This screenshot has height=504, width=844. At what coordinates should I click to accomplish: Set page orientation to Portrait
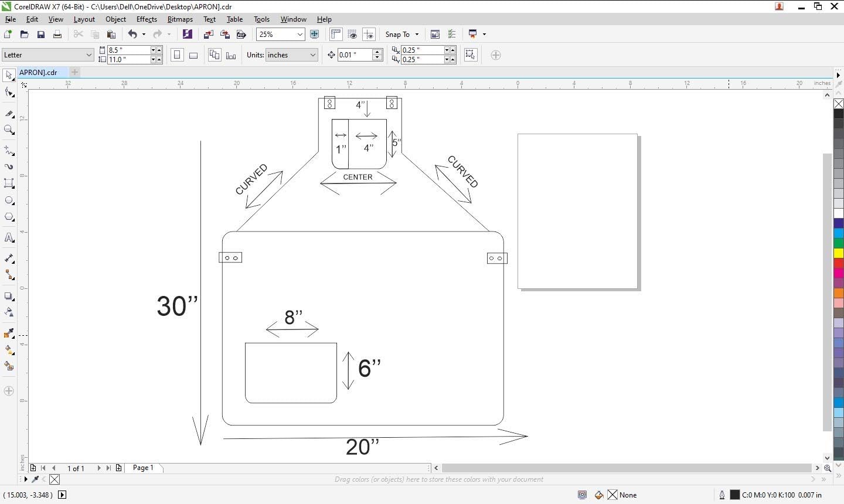[177, 55]
